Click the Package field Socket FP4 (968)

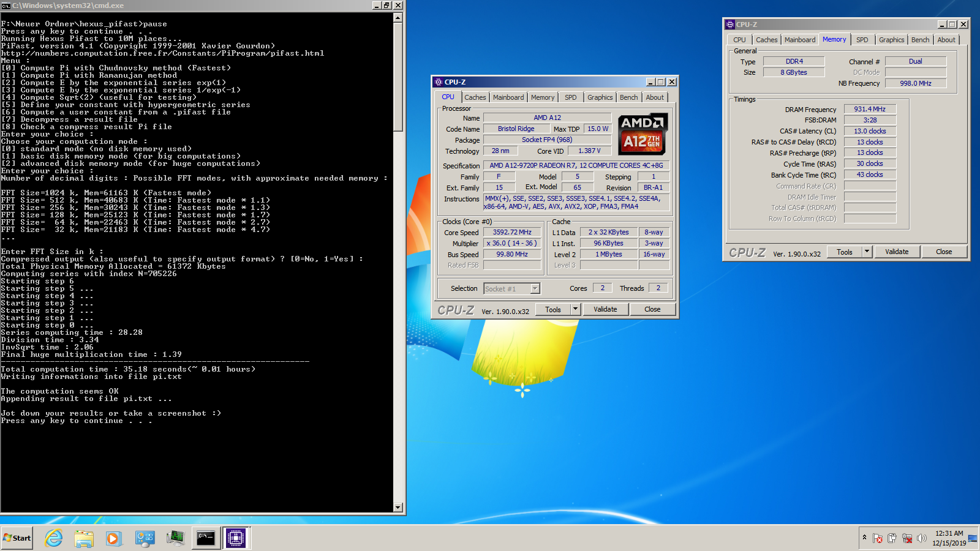click(547, 140)
